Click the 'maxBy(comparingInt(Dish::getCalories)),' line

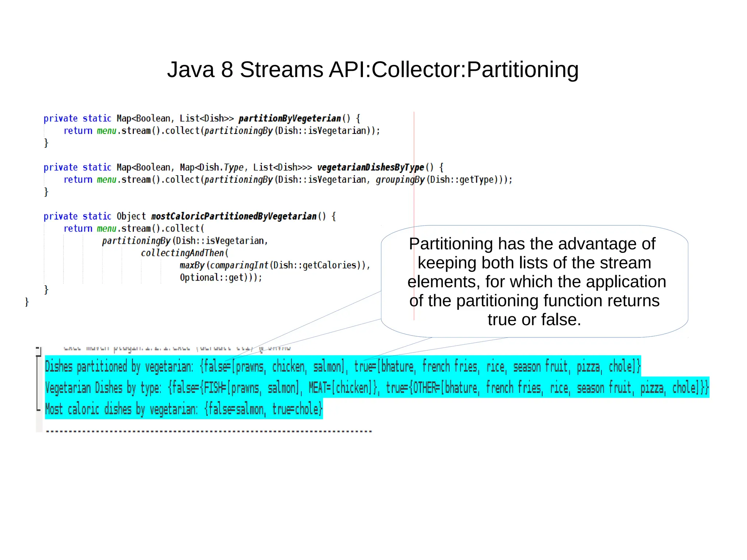tap(275, 265)
